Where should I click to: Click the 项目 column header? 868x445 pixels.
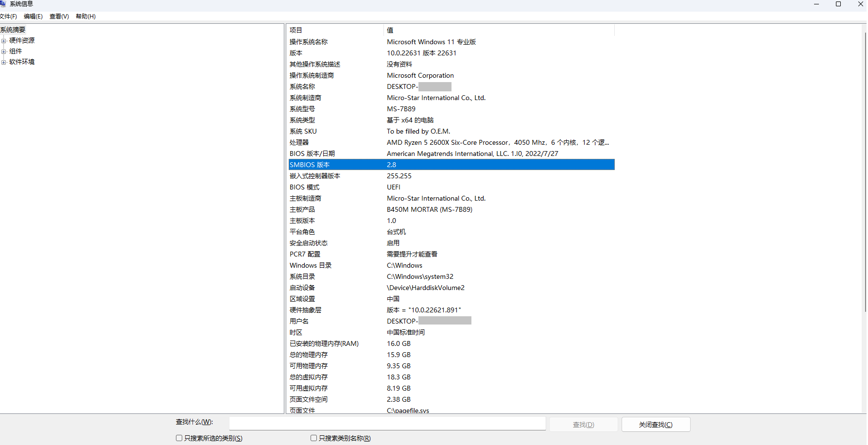tap(296, 30)
